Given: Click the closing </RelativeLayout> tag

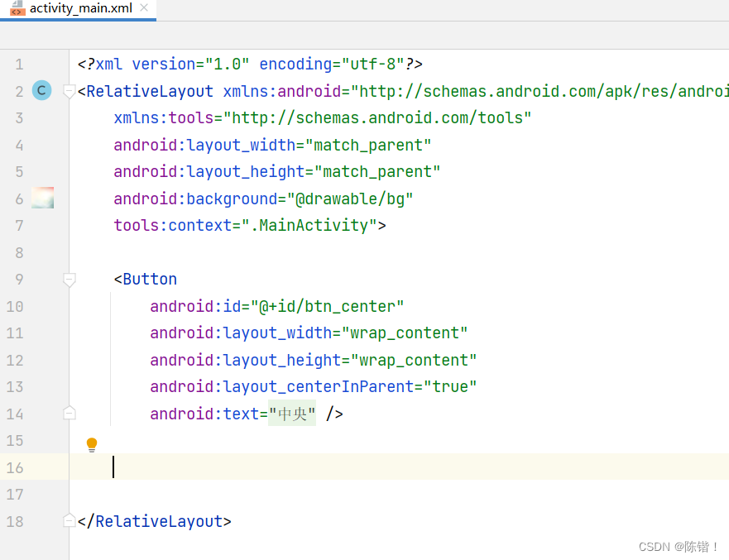Looking at the screenshot, I should (x=155, y=521).
